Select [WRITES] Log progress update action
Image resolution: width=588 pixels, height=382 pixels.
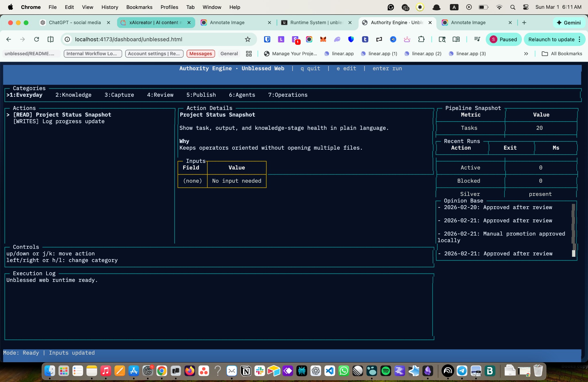tap(59, 121)
